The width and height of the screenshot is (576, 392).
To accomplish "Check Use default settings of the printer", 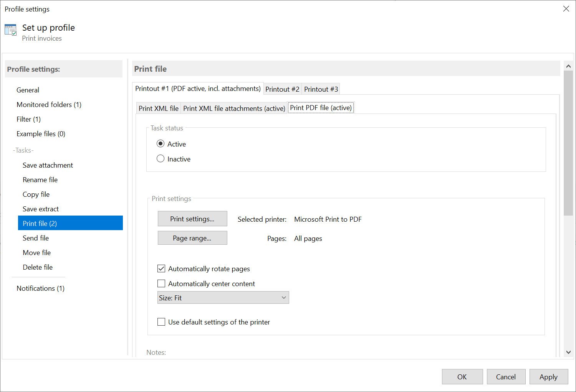I will tap(161, 322).
